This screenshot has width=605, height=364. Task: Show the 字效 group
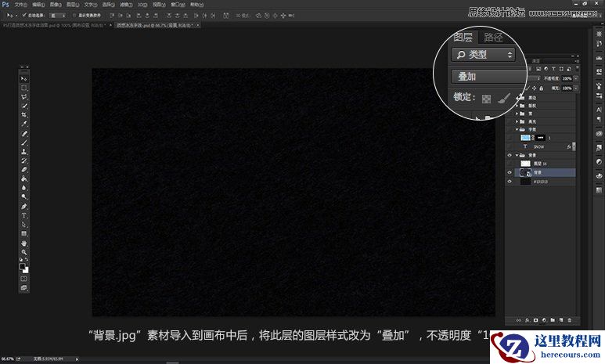pos(510,129)
